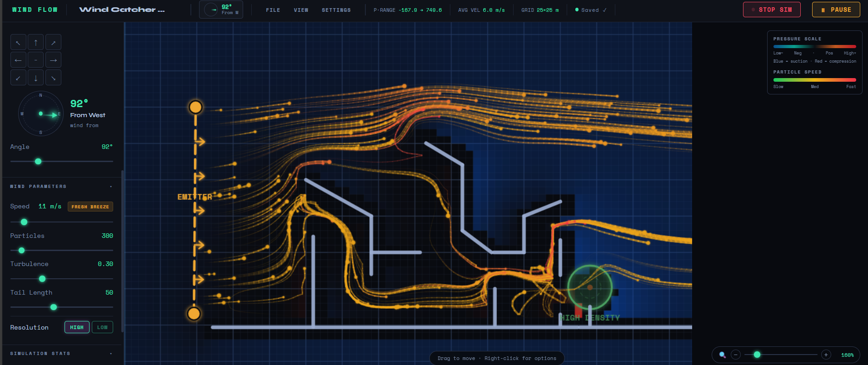Click the AVG VEL 6.0 m/s readout
The height and width of the screenshot is (365, 868).
pos(482,10)
